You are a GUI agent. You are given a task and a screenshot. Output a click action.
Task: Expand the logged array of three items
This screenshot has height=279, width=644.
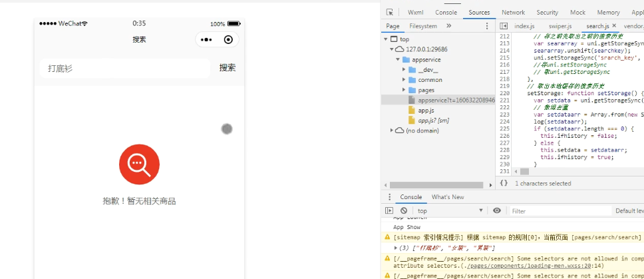pos(396,248)
